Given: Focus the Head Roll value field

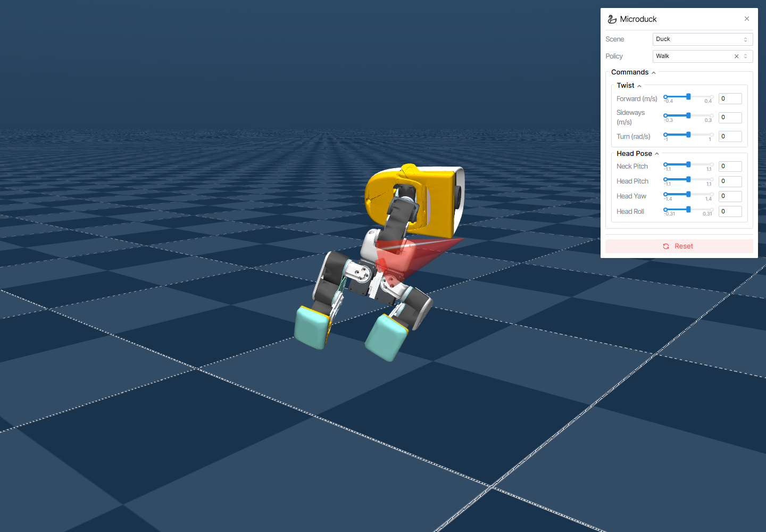Looking at the screenshot, I should click(x=730, y=212).
